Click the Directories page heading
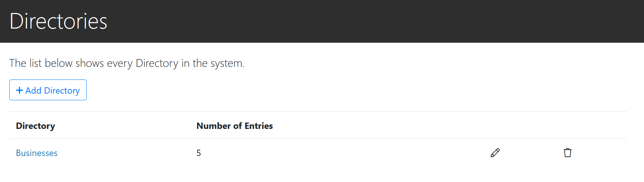644x182 pixels. click(58, 21)
